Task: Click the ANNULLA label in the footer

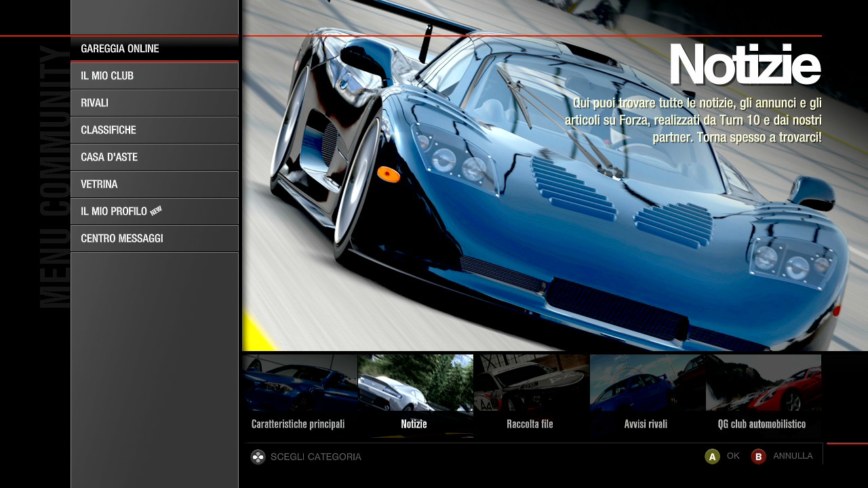Action: tap(793, 456)
